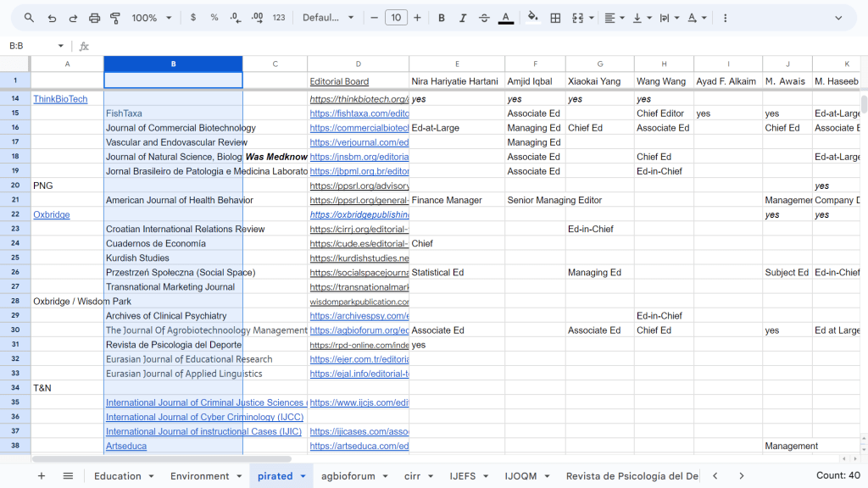Open the zoom level dropdown
This screenshot has height=488, width=868.
tap(152, 18)
